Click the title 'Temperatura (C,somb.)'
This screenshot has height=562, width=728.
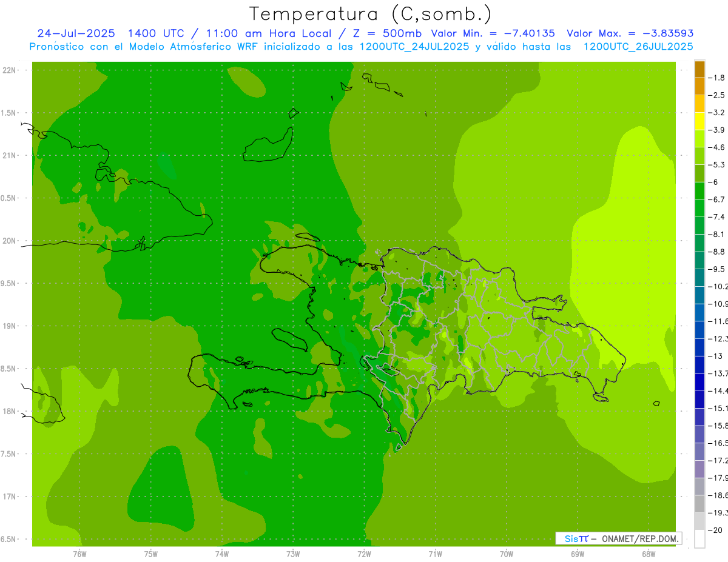pos(371,15)
